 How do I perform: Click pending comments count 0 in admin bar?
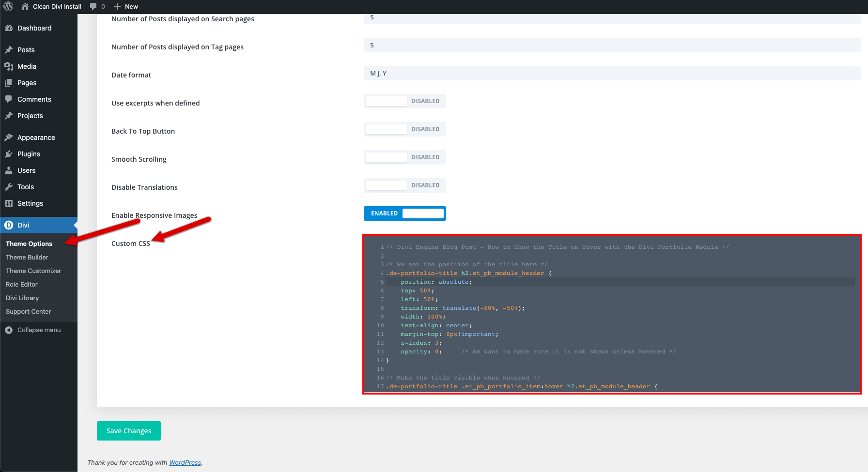[x=103, y=6]
